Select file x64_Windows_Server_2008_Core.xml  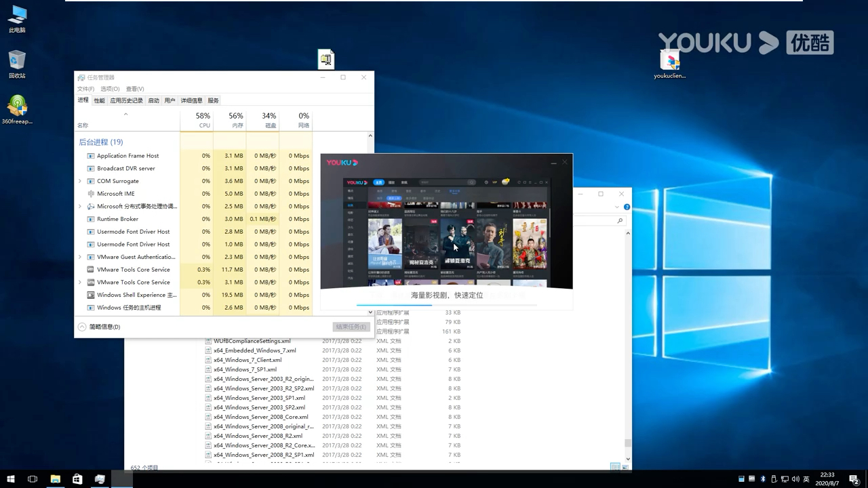(260, 417)
